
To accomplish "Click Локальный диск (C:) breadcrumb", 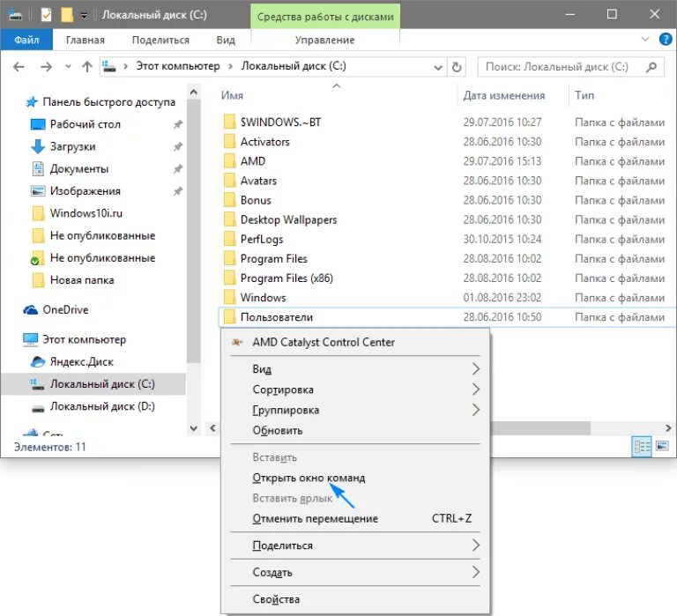I will point(294,66).
